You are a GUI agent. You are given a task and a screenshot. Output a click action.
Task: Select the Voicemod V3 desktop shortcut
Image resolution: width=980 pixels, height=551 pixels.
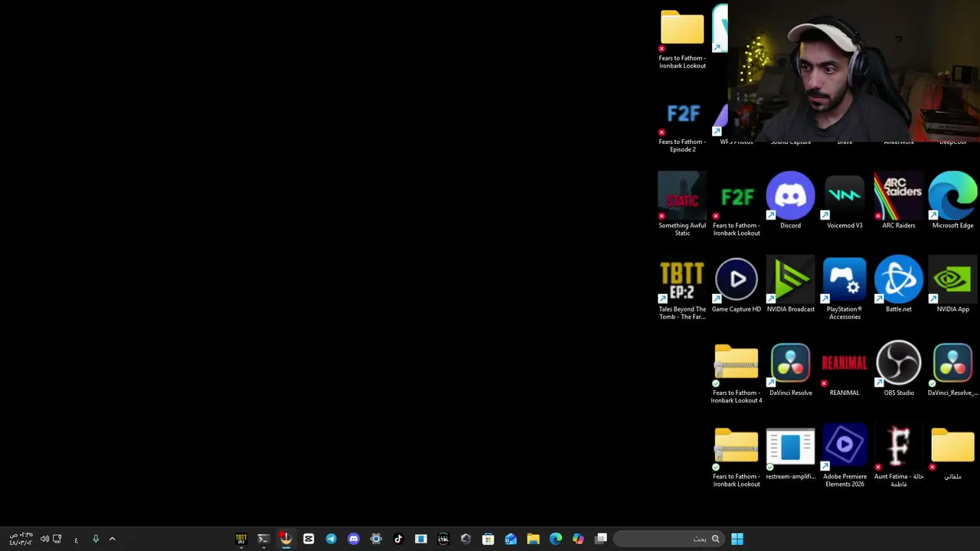pos(844,201)
